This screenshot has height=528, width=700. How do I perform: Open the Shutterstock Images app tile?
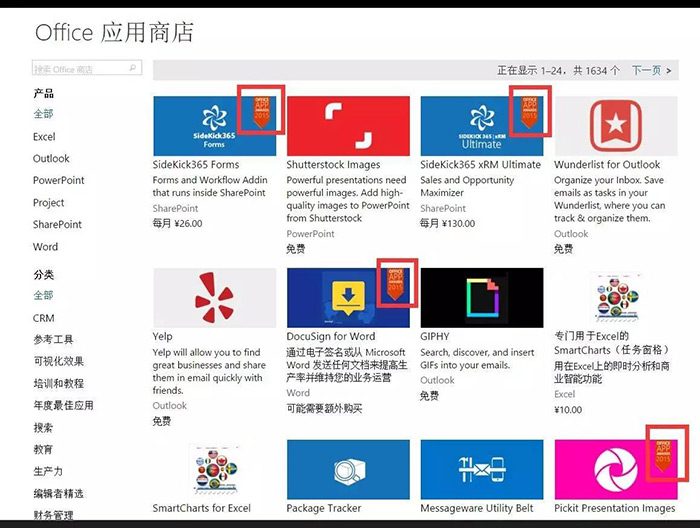point(348,126)
